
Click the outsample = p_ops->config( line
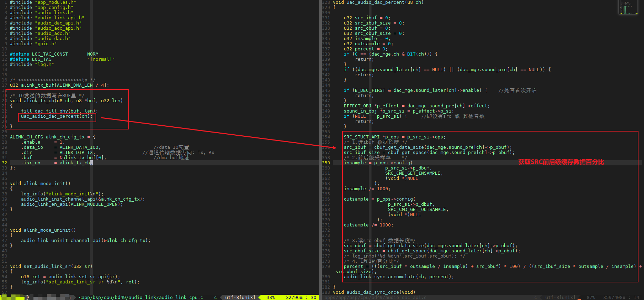(380, 199)
